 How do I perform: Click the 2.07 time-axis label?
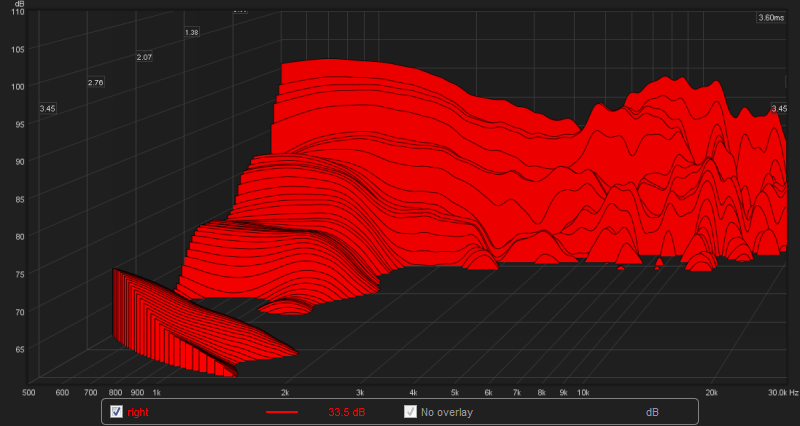click(x=144, y=57)
